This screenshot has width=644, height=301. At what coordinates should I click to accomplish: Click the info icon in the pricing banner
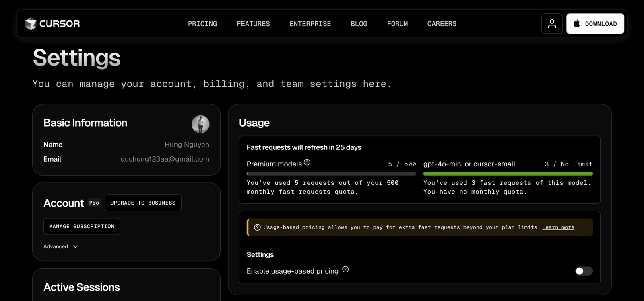257,227
